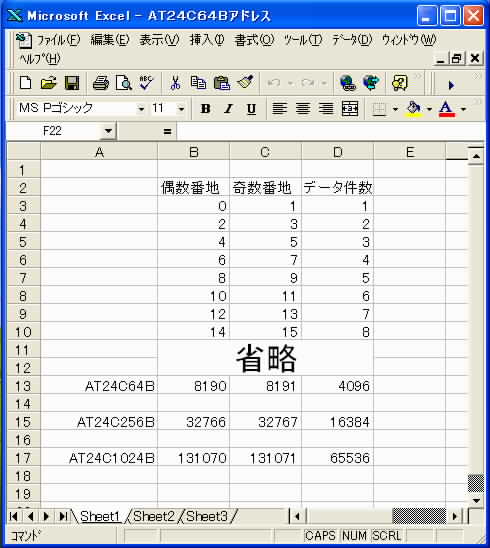Open the font size 11 dropdown

point(181,109)
